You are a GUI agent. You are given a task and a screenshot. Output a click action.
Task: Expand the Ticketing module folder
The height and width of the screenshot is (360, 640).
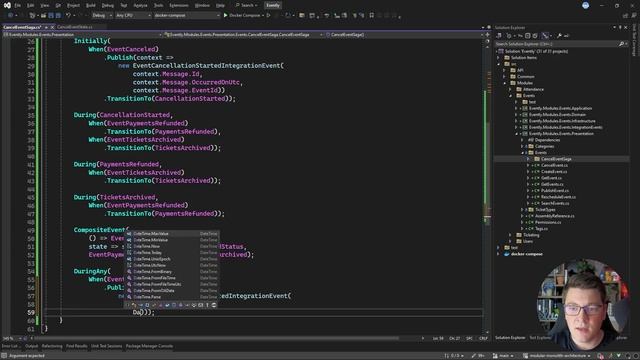pyautogui.click(x=510, y=235)
